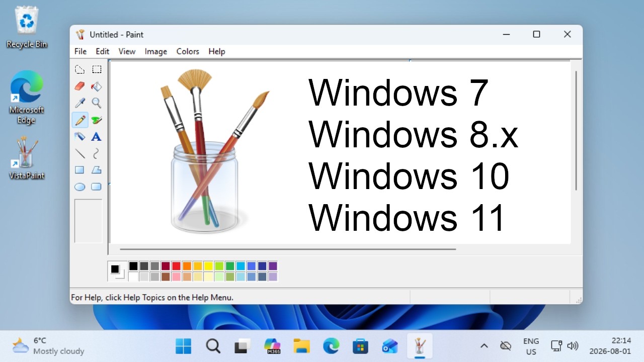Choose the purple palette swatch
Screen dimensions: 644x362
point(273,266)
